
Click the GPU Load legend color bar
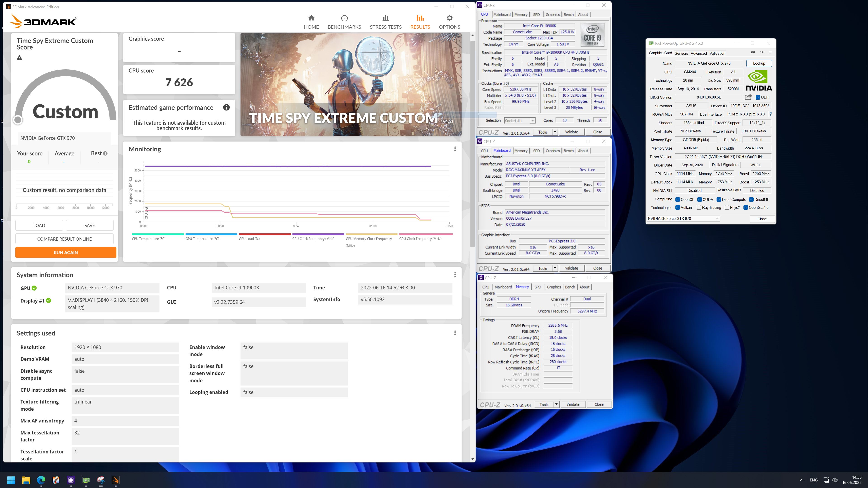coord(264,234)
